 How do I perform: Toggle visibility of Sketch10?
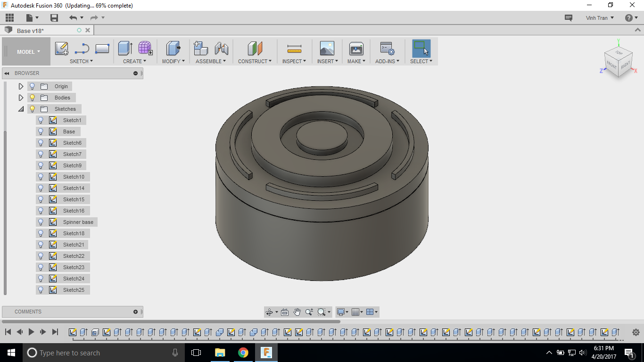point(41,177)
